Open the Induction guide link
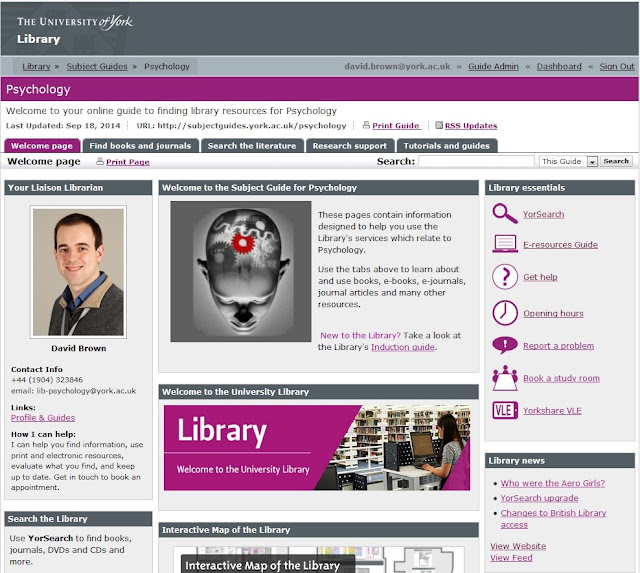Screen dimensions: 640x573 coord(403,347)
